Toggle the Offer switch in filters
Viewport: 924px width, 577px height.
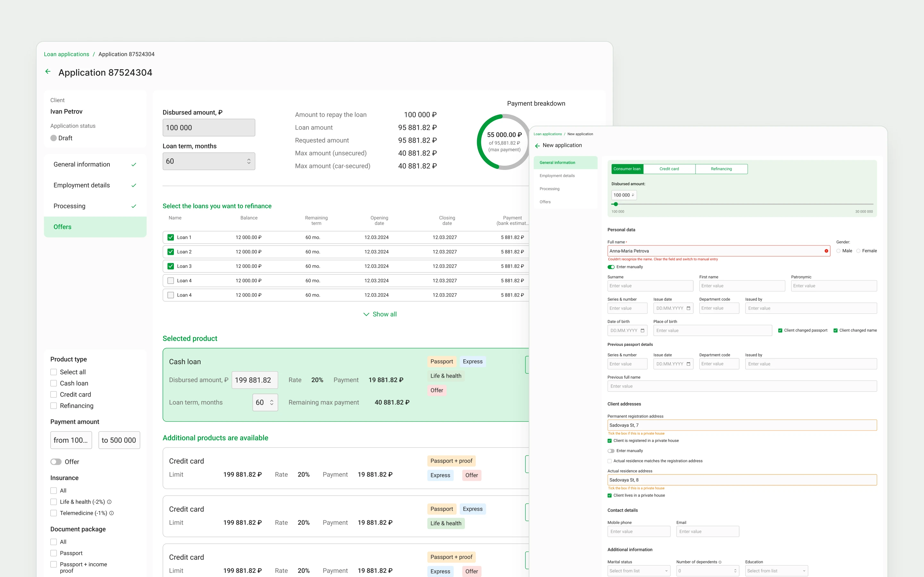(x=56, y=462)
